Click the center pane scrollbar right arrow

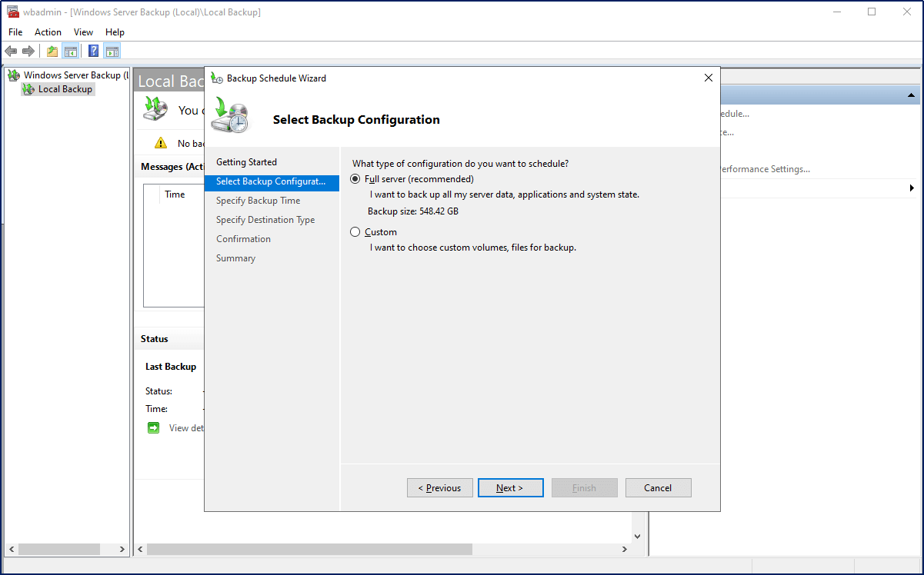[624, 550]
